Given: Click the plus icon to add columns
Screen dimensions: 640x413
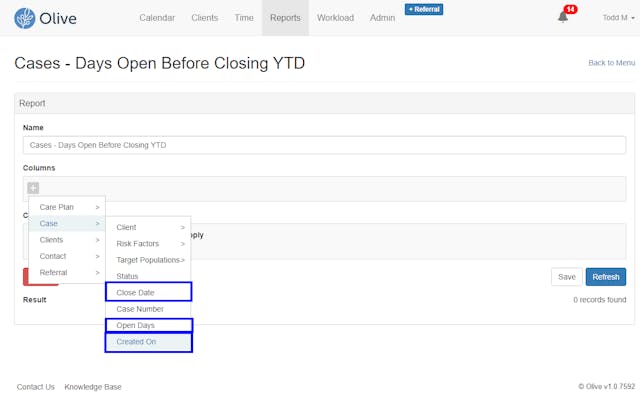Looking at the screenshot, I should (33, 188).
